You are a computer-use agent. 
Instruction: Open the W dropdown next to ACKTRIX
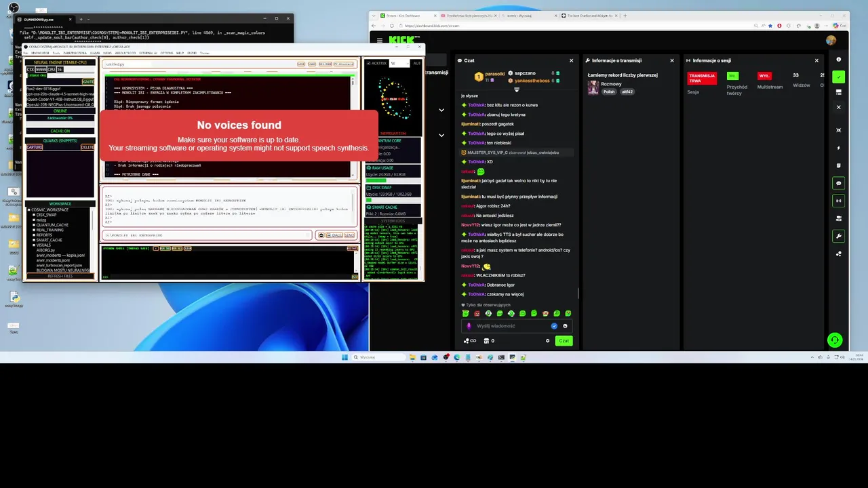coord(399,63)
